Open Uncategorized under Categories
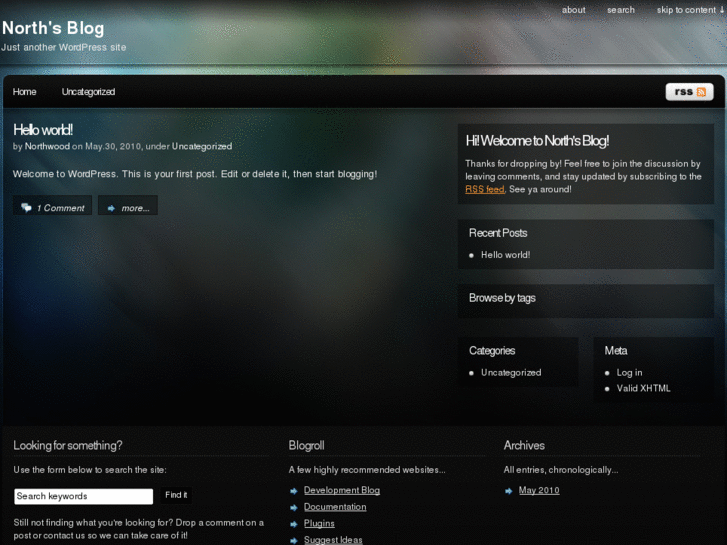This screenshot has height=545, width=727. tap(511, 372)
